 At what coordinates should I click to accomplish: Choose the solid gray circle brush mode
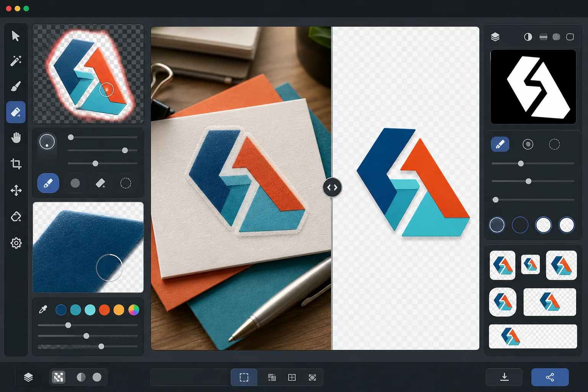75,183
